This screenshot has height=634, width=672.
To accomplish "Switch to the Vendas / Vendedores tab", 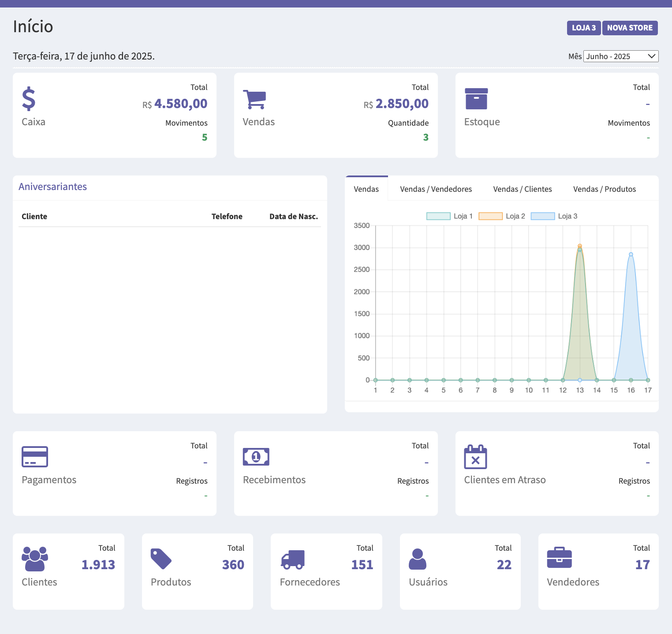I will pyautogui.click(x=436, y=189).
